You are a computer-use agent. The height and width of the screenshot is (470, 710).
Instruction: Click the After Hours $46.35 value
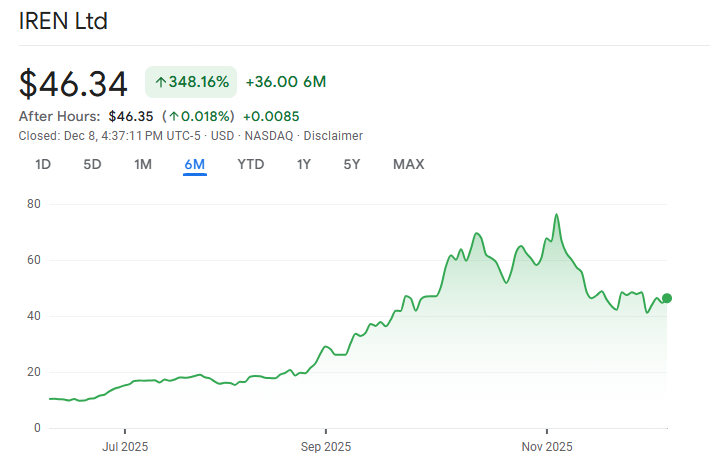pos(131,116)
